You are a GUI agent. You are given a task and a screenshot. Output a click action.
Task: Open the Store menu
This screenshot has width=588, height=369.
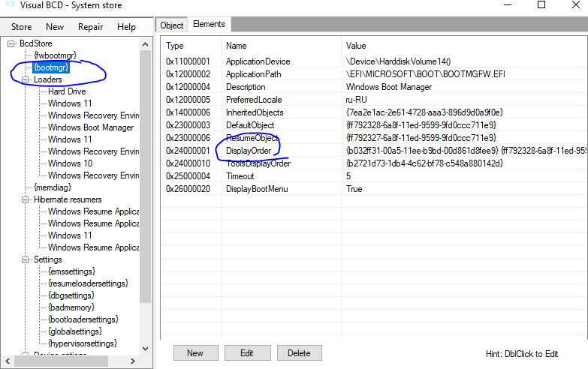[21, 27]
